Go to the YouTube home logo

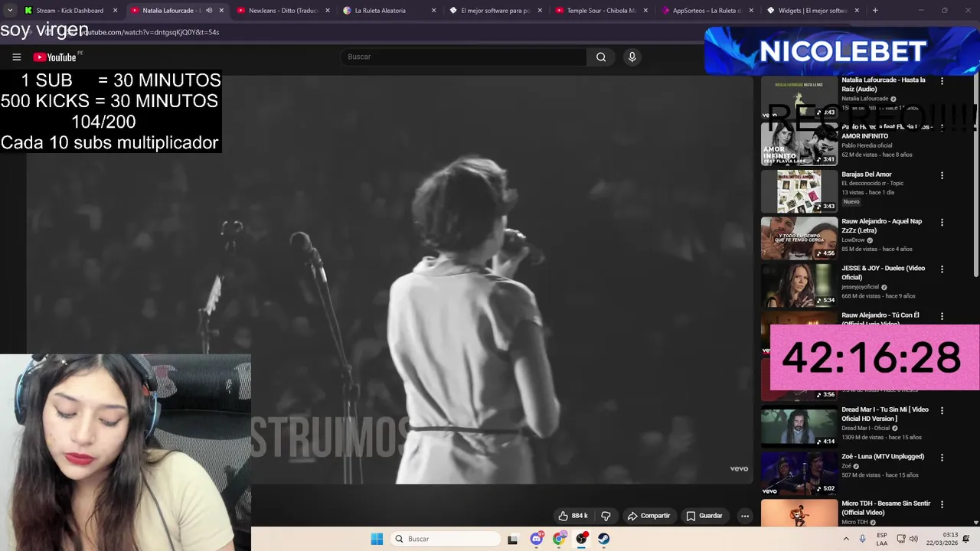[55, 57]
